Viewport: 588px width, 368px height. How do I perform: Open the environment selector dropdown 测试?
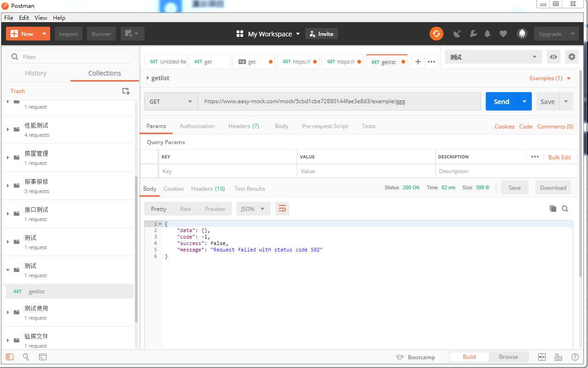(x=493, y=57)
